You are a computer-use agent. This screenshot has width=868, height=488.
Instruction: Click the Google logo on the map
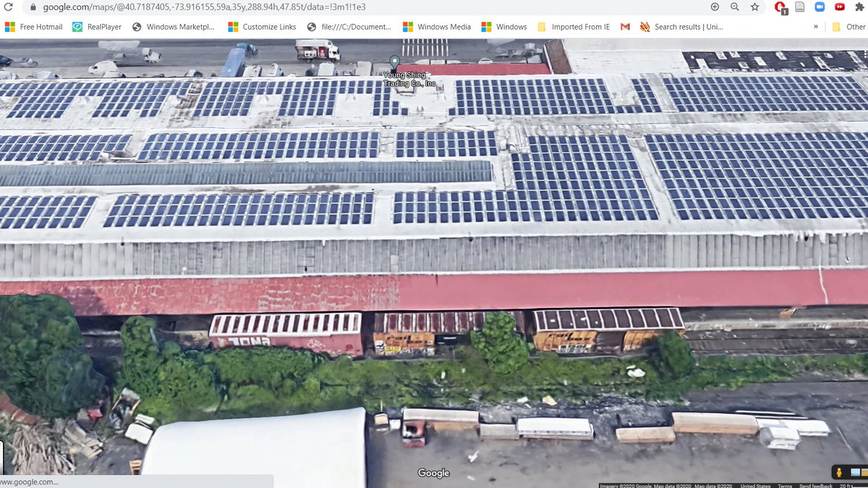pos(433,473)
